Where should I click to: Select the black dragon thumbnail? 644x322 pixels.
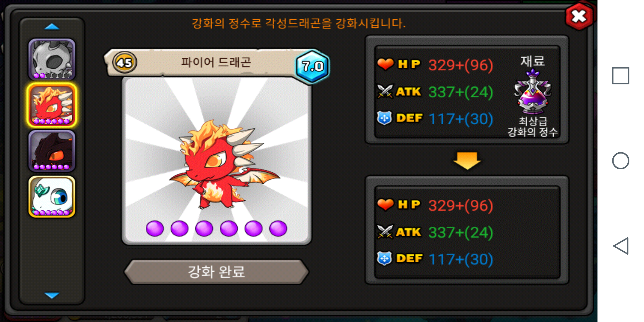pos(52,151)
